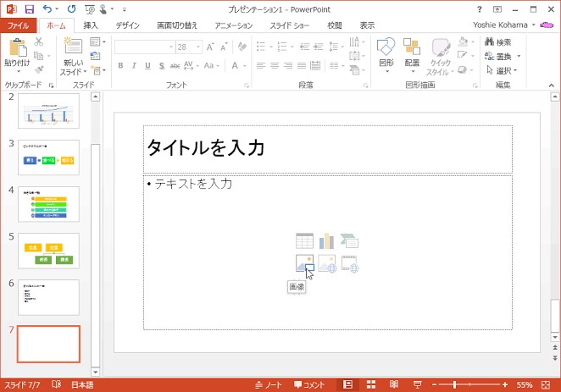Viewport: 561px width, 392px height.
Task: Click the zoom slider handle
Action: click(454, 385)
